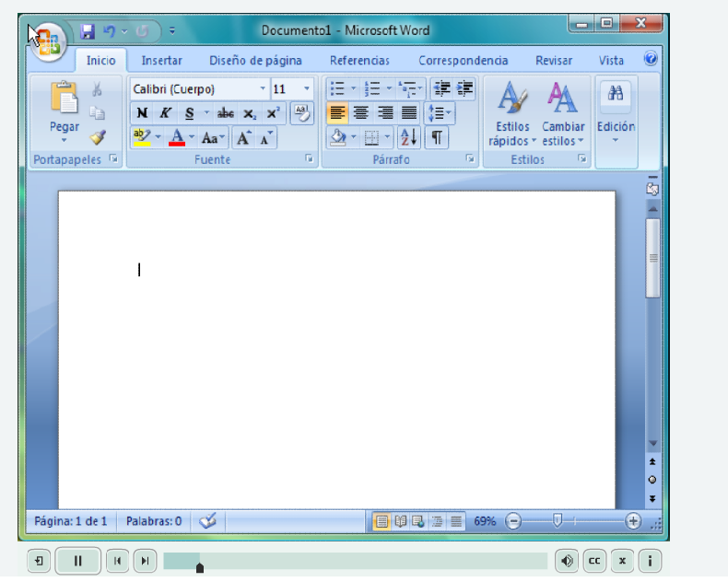The image size is (728, 582).
Task: Save document with the floppy disk icon
Action: point(88,31)
